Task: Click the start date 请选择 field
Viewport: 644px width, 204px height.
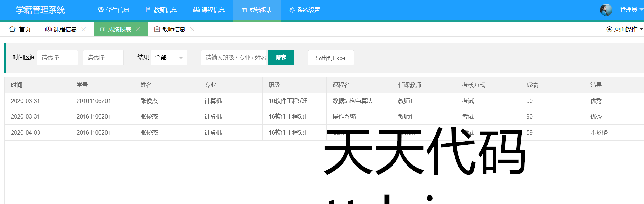Action: (57, 58)
